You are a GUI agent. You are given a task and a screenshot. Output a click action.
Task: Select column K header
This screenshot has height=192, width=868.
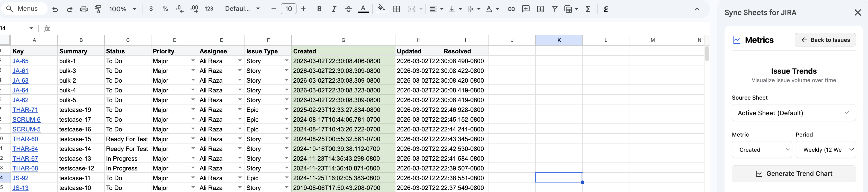(559, 40)
